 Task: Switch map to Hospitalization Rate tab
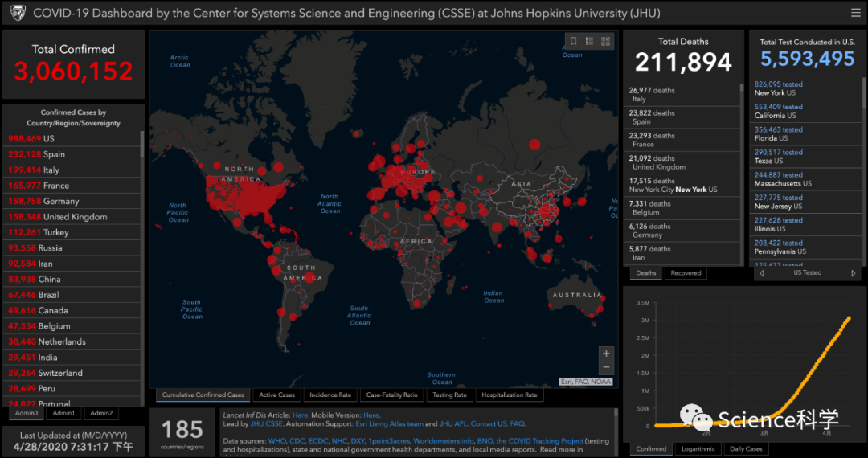click(x=510, y=395)
